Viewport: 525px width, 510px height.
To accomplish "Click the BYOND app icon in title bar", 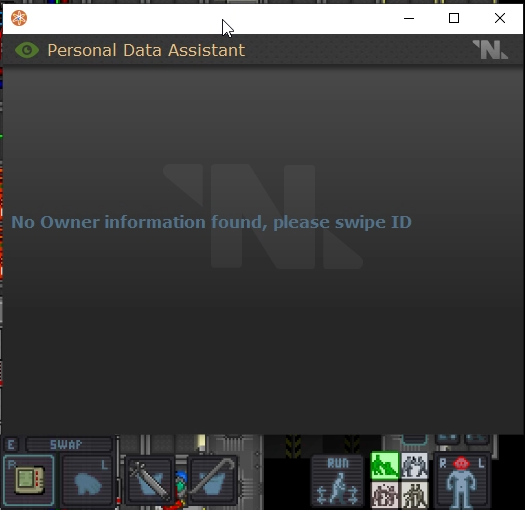I will [19, 18].
